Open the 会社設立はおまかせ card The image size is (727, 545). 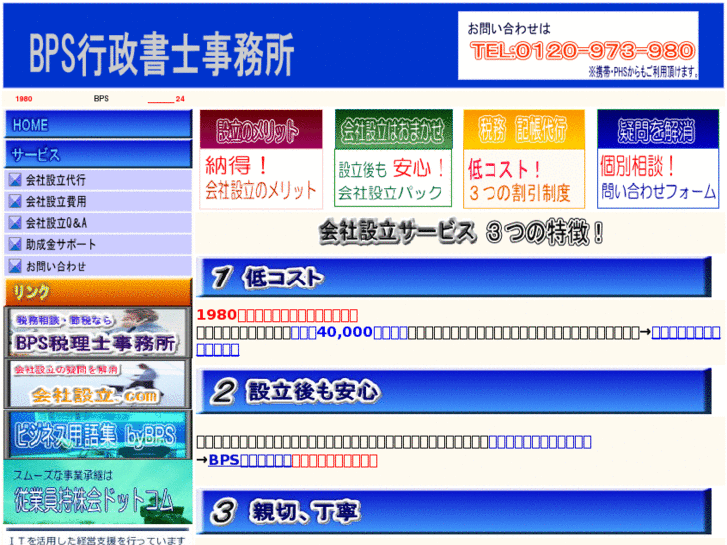[393, 158]
